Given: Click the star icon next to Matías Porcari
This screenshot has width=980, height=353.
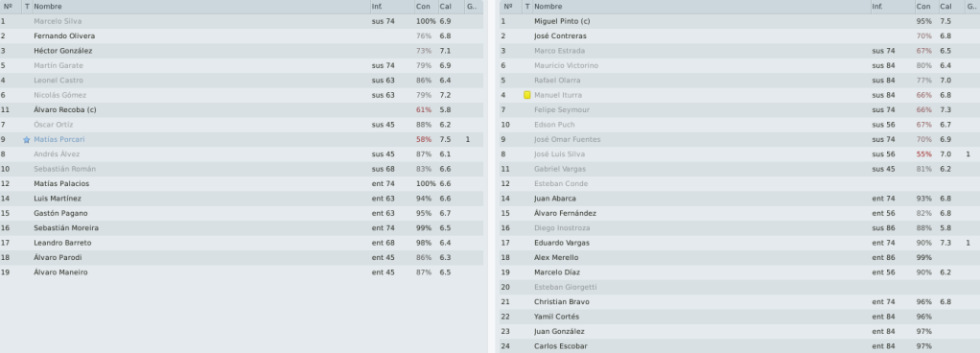Looking at the screenshot, I should (26, 140).
